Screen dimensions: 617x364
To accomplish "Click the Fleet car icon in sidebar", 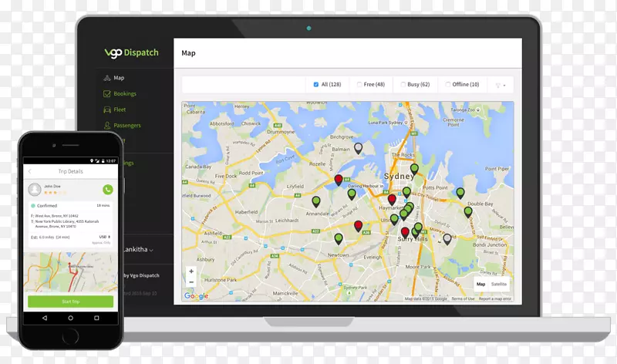I will point(107,110).
